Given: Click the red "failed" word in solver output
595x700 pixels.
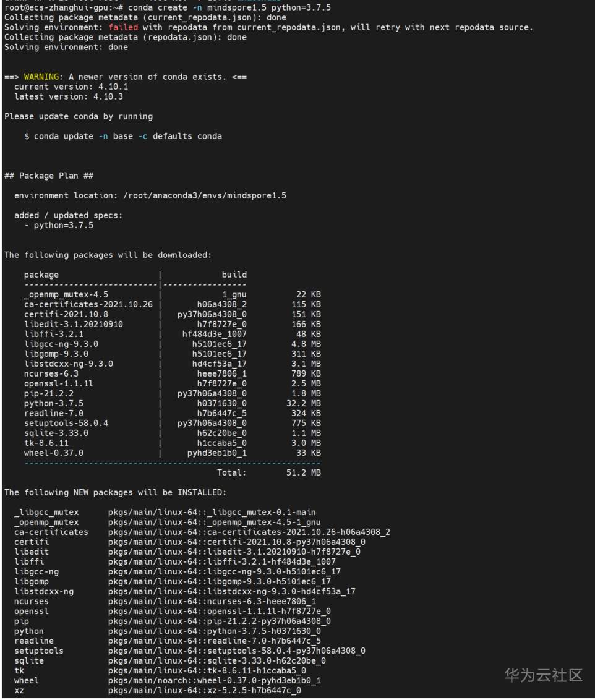Looking at the screenshot, I should (123, 27).
